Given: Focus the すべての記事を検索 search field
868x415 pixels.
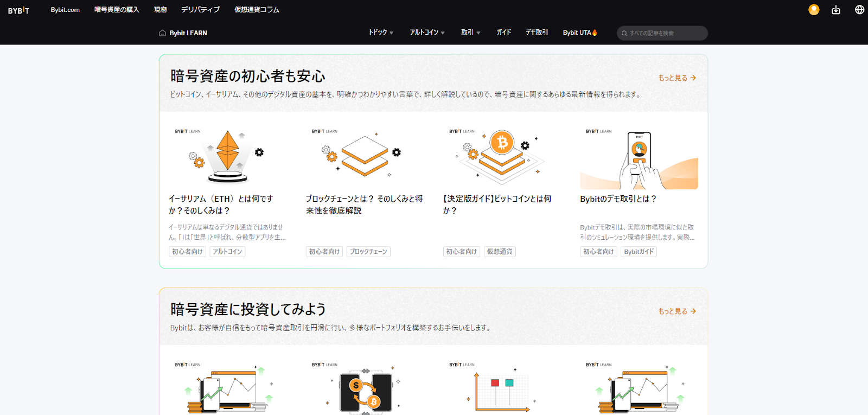Looking at the screenshot, I should pyautogui.click(x=662, y=33).
